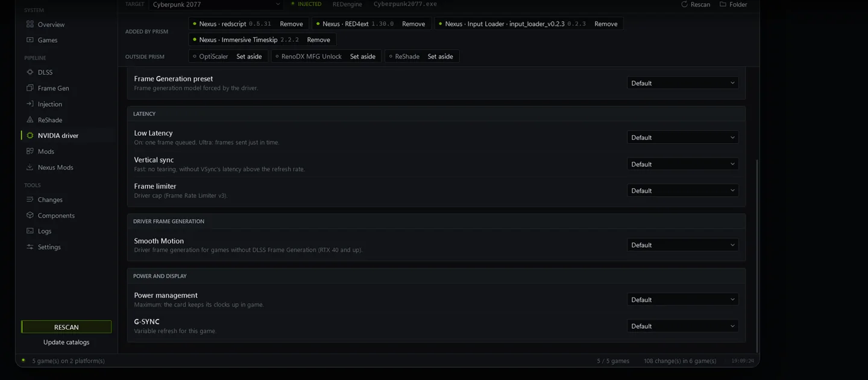Set aside RenoDX MFG Unlock
This screenshot has width=868, height=380.
click(363, 56)
